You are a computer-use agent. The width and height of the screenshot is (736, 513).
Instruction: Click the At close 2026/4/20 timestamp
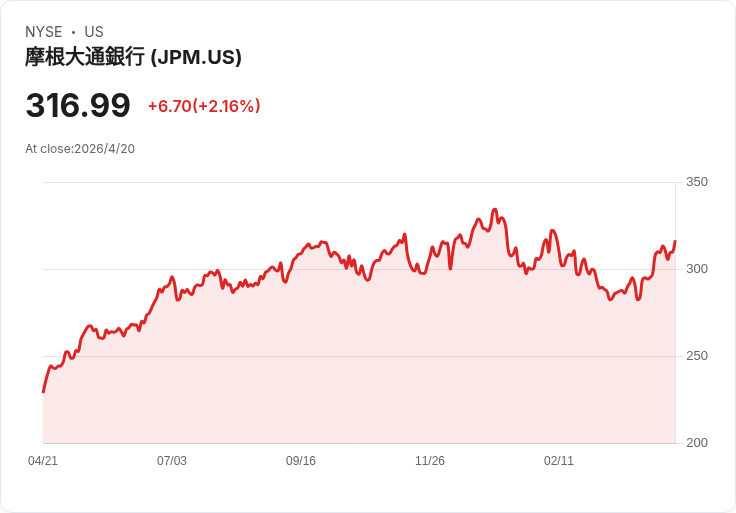click(80, 149)
